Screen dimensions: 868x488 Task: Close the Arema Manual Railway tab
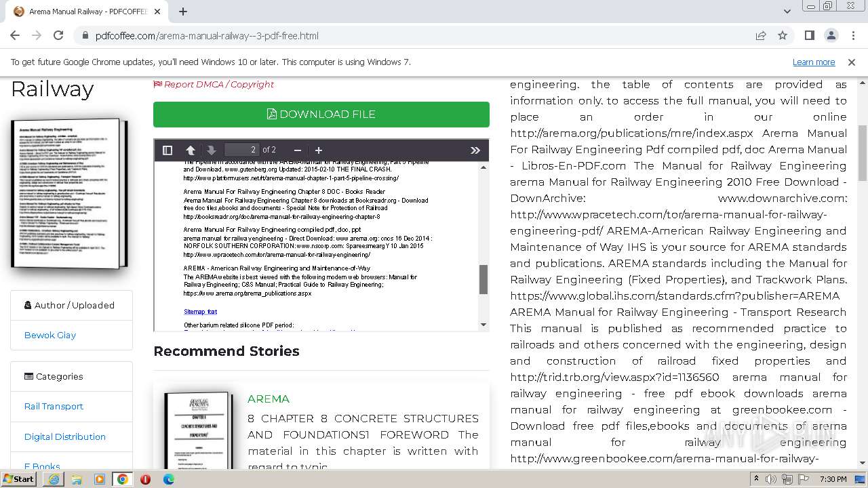pos(158,12)
